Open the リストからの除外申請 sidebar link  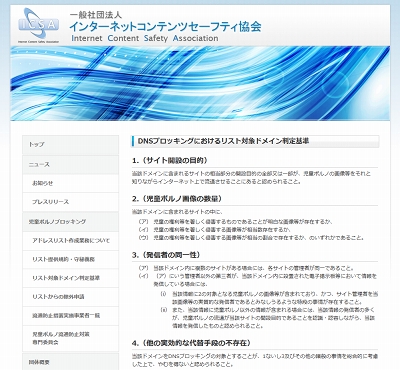point(70,297)
